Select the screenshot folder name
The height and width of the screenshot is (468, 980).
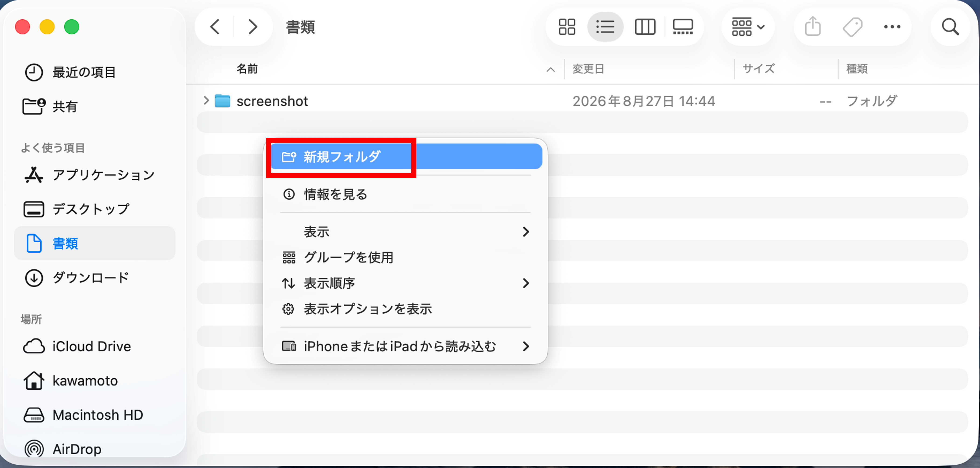click(272, 101)
